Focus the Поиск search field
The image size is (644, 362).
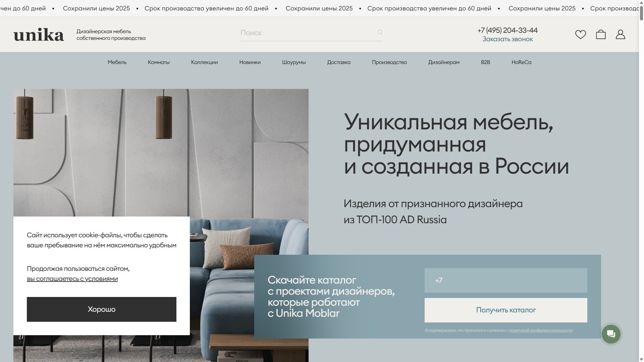[307, 33]
